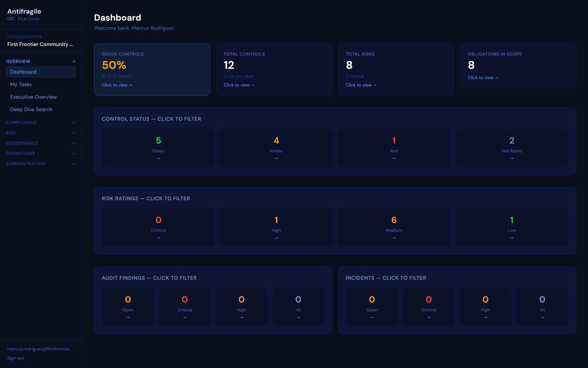Click arrow on Incidents High tile

(485, 318)
